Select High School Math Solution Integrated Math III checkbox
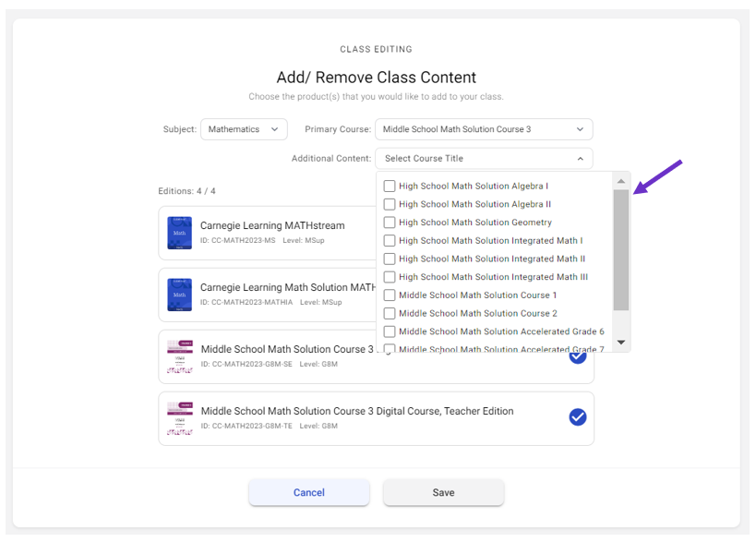The height and width of the screenshot is (542, 756). click(390, 277)
